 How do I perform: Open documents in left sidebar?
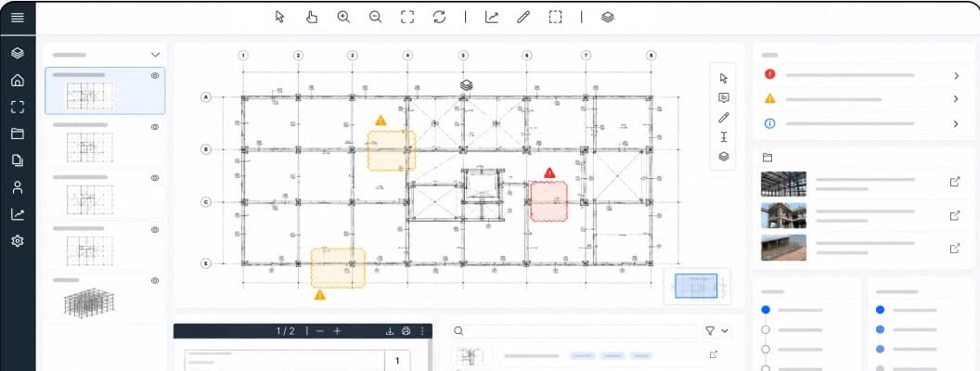point(18,160)
